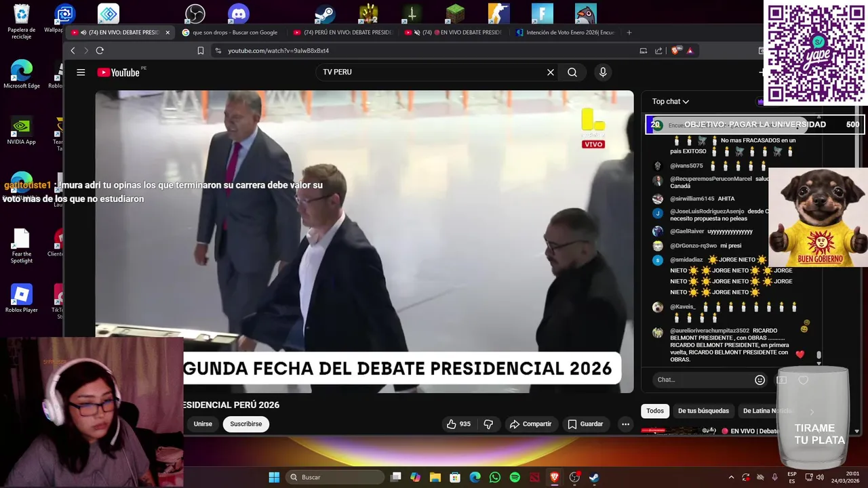The image size is (868, 488).
Task: Click Guardar to save the video
Action: [x=585, y=424]
